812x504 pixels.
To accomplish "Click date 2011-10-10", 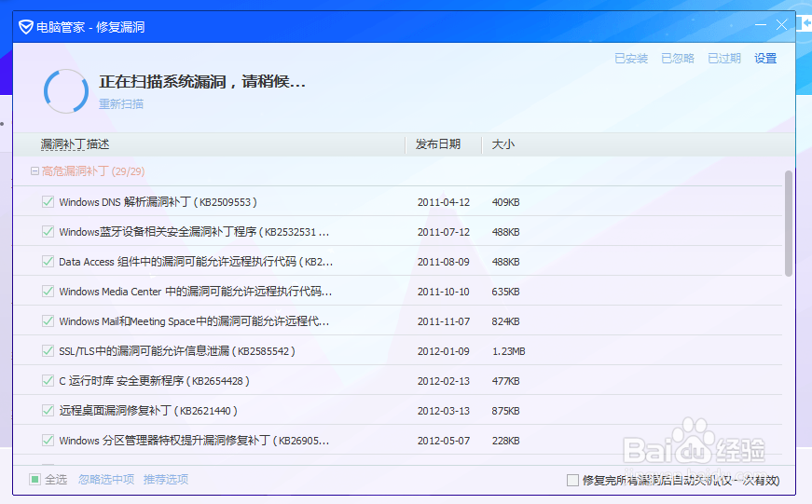I will coord(443,292).
